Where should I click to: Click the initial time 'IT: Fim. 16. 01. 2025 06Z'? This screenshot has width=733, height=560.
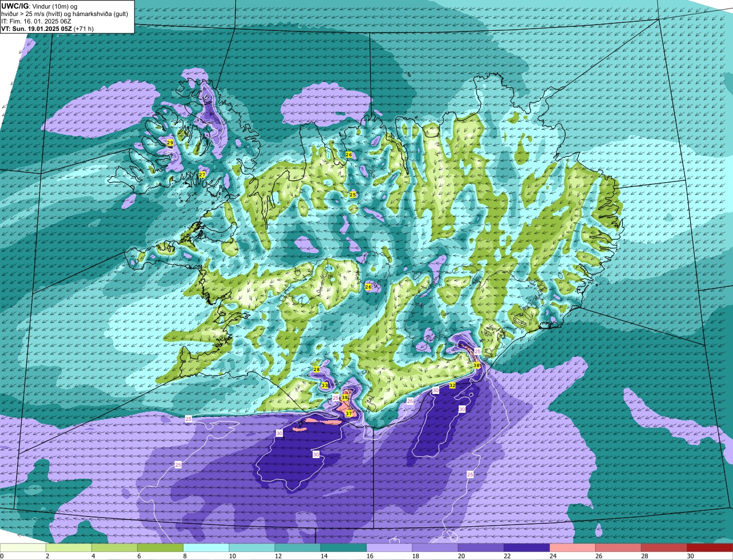click(x=36, y=21)
